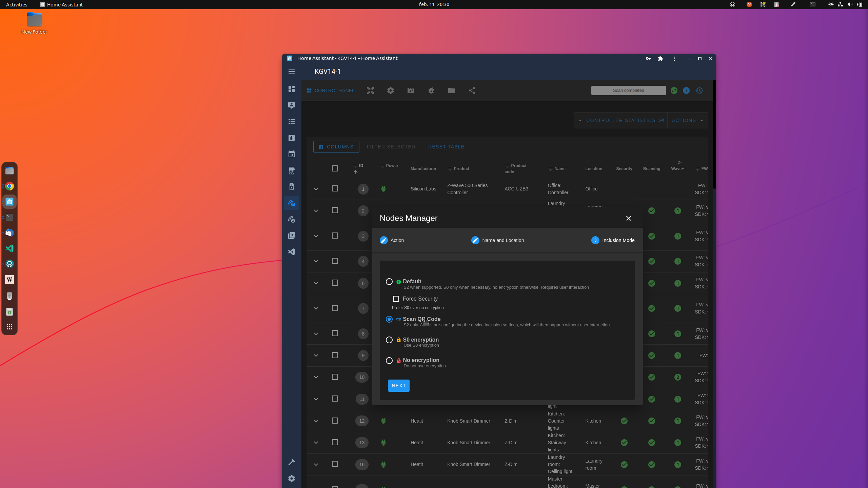Click the Scan completed status field
This screenshot has width=868, height=488.
tap(628, 90)
